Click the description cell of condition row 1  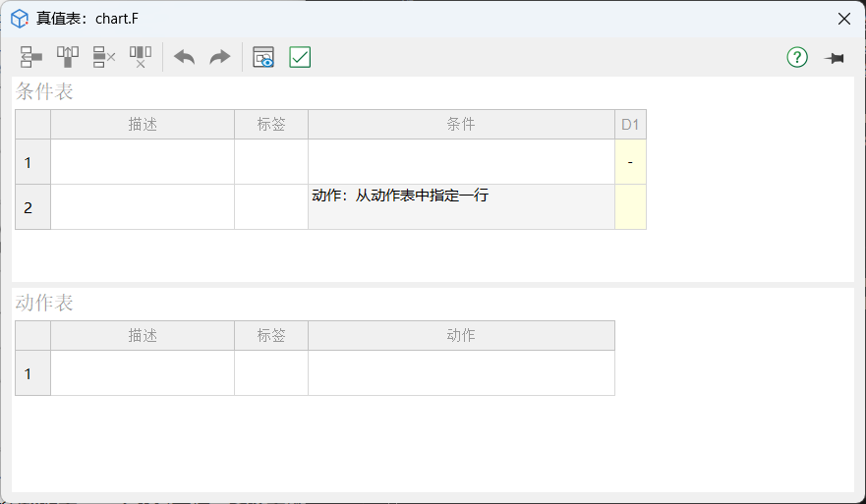[x=143, y=162]
